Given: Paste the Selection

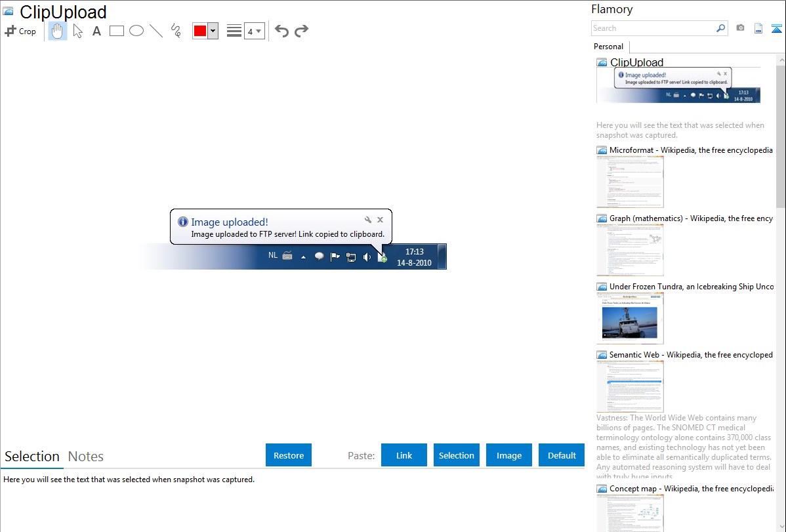Looking at the screenshot, I should coord(457,455).
